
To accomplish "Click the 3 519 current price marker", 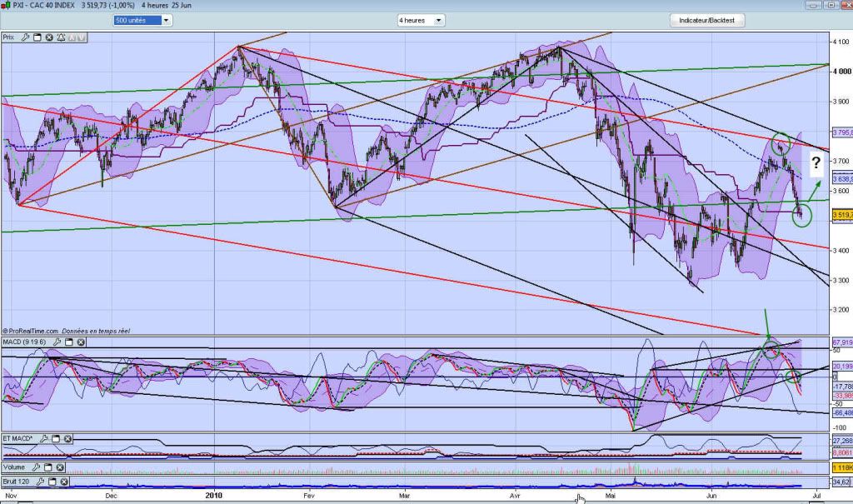I will pos(841,215).
